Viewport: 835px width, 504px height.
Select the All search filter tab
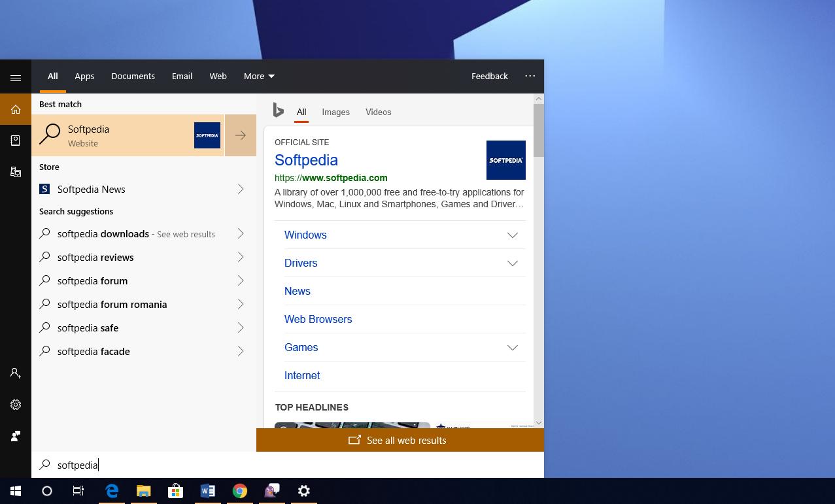click(53, 76)
